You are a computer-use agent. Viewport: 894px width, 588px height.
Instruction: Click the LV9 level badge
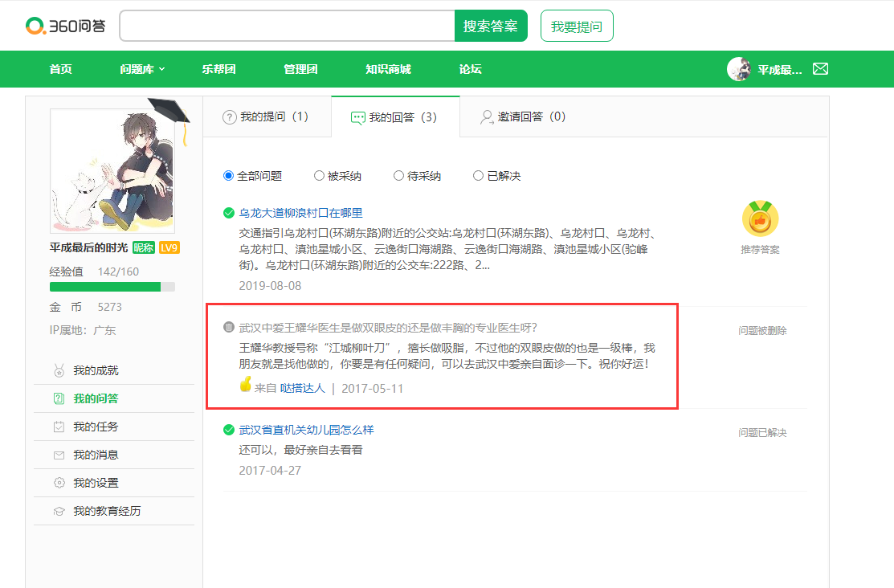(169, 247)
